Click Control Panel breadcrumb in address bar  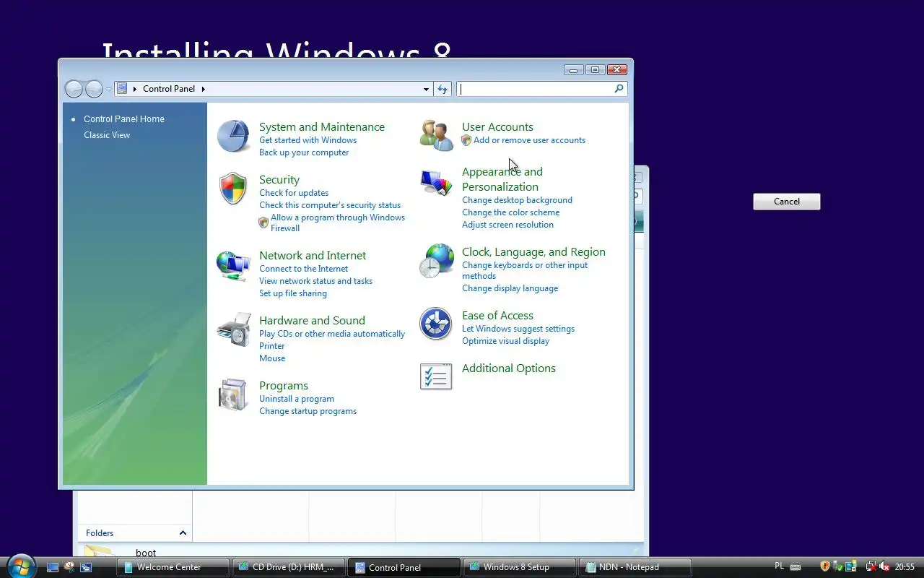[x=169, y=89]
